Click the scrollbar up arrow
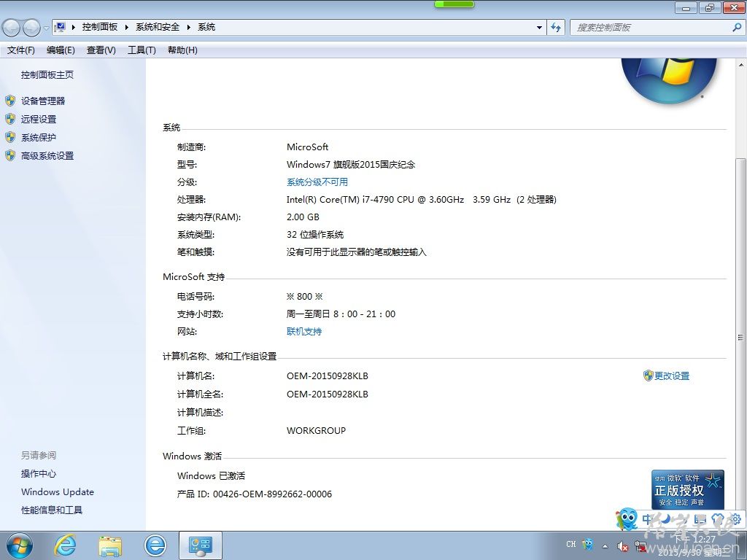Image resolution: width=747 pixels, height=560 pixels. coord(741,65)
